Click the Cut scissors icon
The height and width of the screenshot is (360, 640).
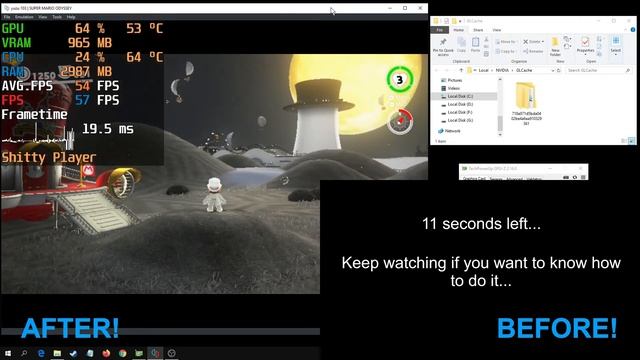point(486,40)
